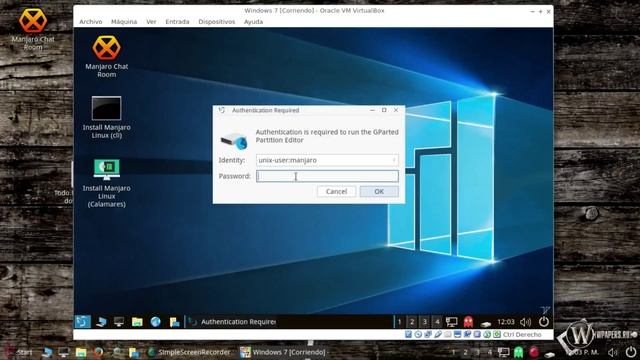Open VM panel network folders icon

coord(175,322)
